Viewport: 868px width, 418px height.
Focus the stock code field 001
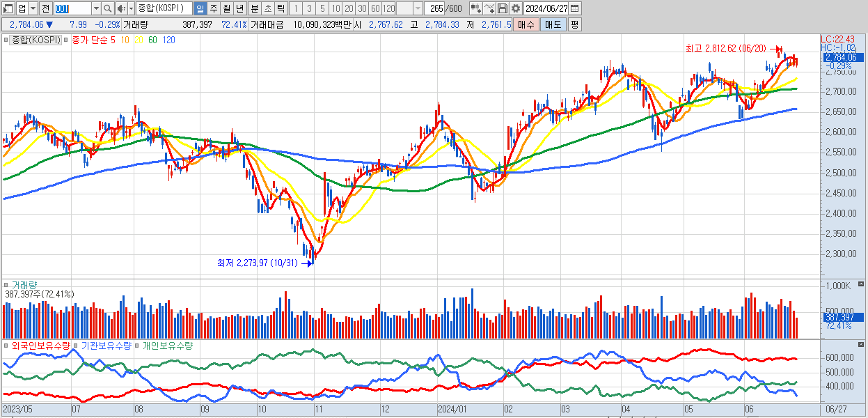click(x=72, y=8)
